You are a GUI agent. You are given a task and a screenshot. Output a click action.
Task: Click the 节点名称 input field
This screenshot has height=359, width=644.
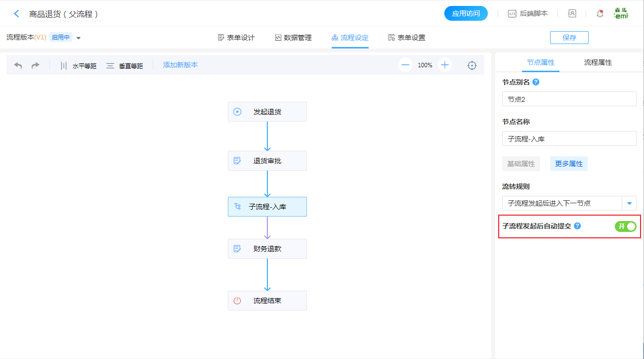pyautogui.click(x=569, y=139)
